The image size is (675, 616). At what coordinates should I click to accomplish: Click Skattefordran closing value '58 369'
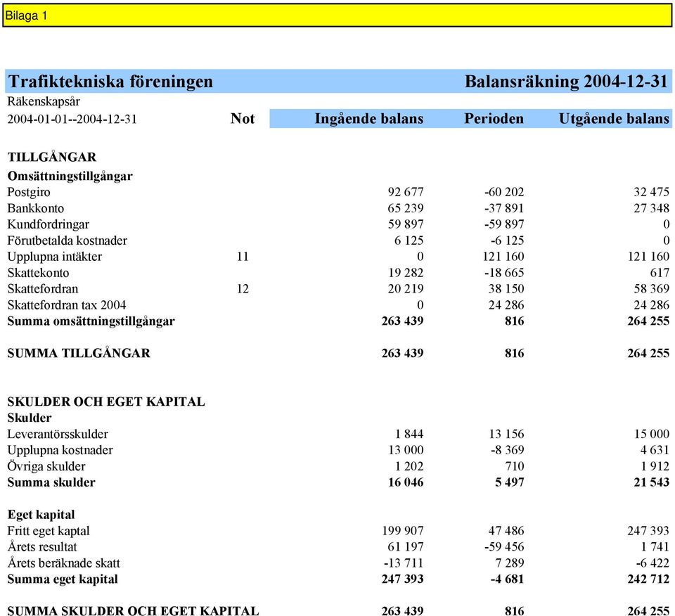click(x=651, y=289)
